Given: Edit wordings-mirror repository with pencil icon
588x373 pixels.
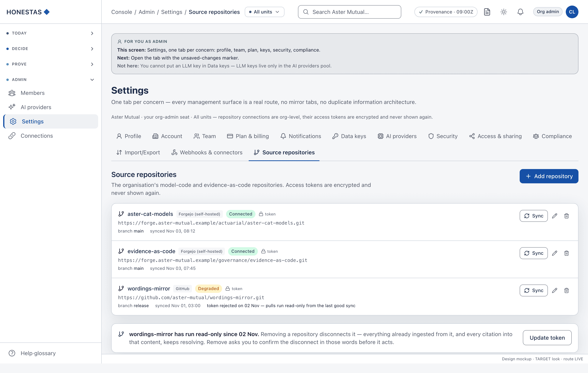Looking at the screenshot, I should tap(555, 290).
